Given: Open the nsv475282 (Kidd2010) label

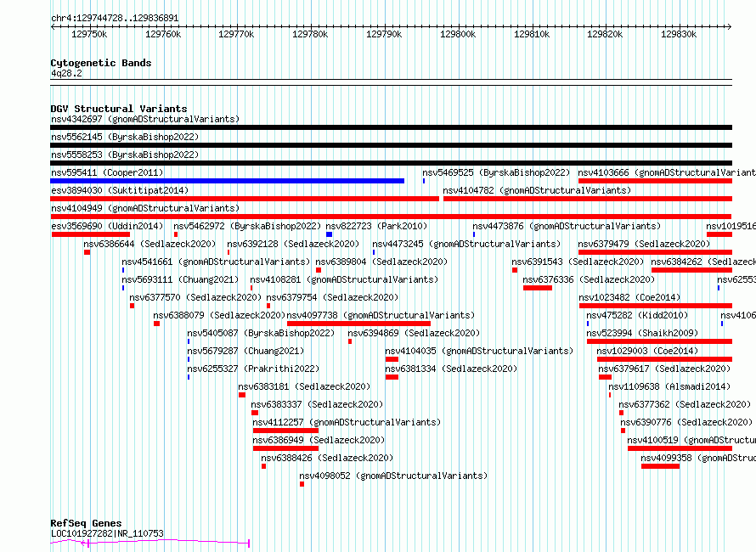Looking at the screenshot, I should (637, 315).
